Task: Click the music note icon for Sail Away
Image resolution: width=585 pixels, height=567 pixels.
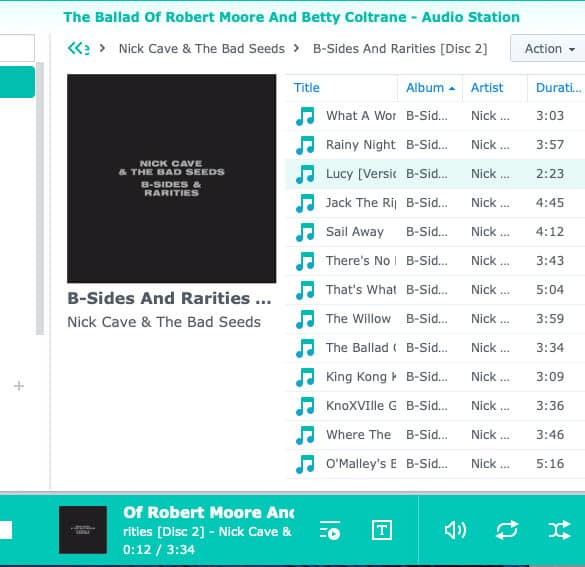Action: 305,232
